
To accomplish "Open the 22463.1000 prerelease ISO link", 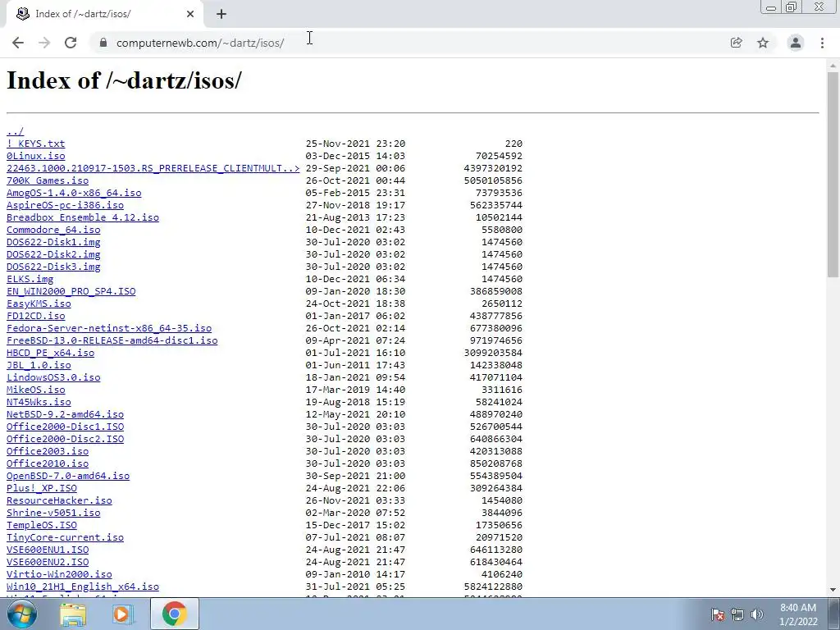I will click(x=153, y=168).
